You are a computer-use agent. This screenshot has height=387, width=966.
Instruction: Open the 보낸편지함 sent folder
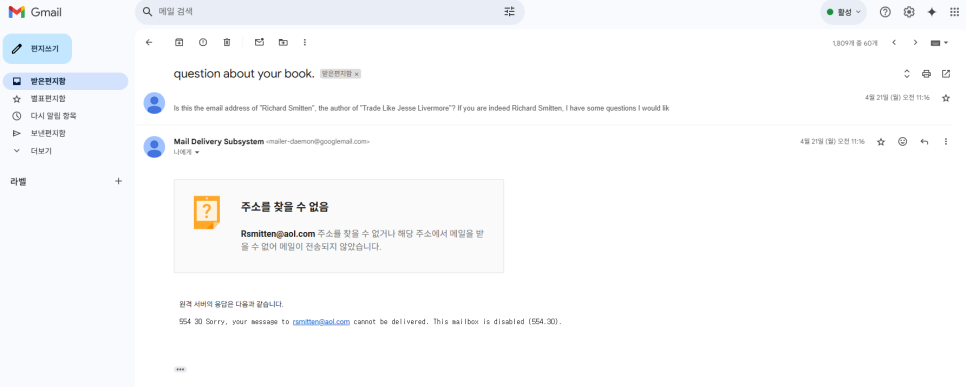coord(65,133)
